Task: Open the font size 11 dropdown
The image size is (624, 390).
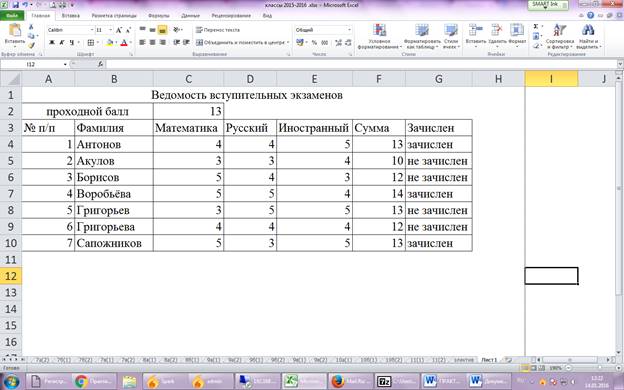Action: (x=111, y=30)
